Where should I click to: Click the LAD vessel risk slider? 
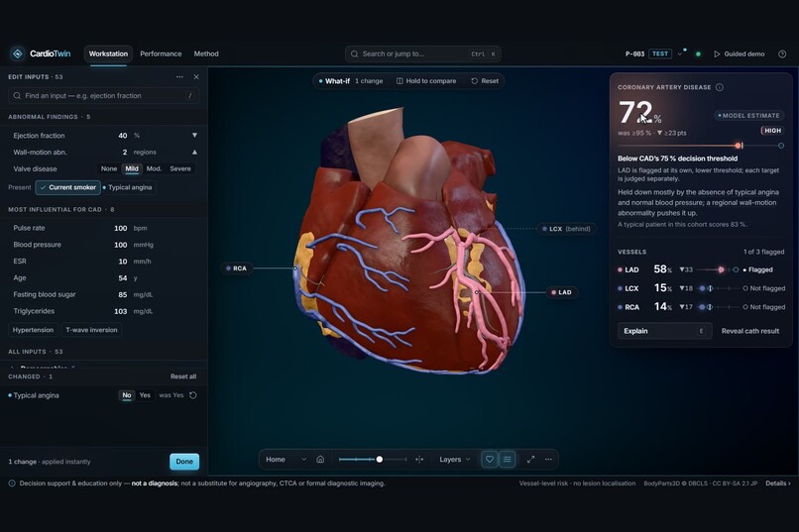point(718,269)
